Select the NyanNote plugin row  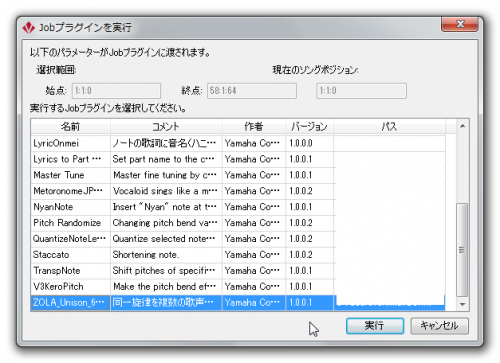tap(238, 207)
